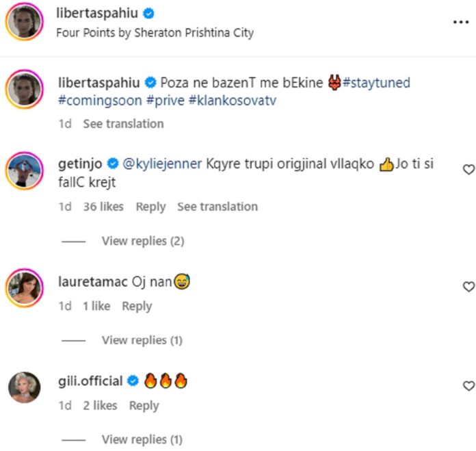Expand the replies under lauretamac's comment
476x451 pixels.
[x=142, y=340]
